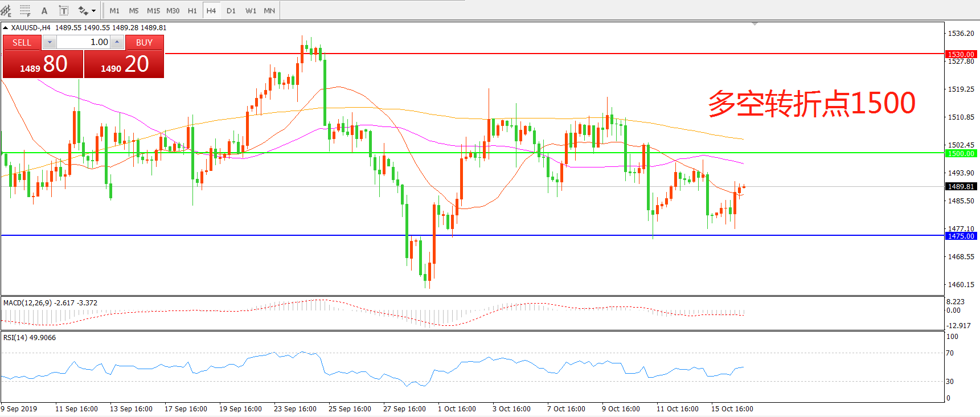980x417 pixels.
Task: Switch to M15 timeframe
Action: point(153,11)
